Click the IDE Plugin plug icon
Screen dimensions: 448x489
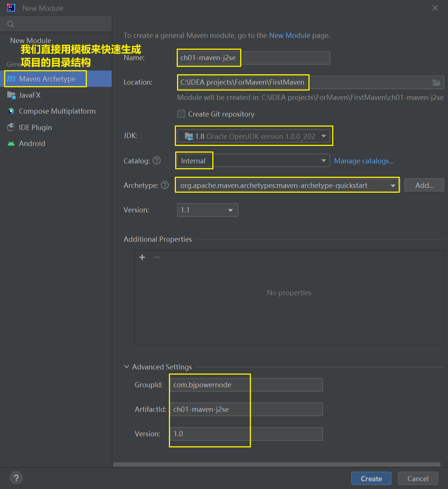11,127
